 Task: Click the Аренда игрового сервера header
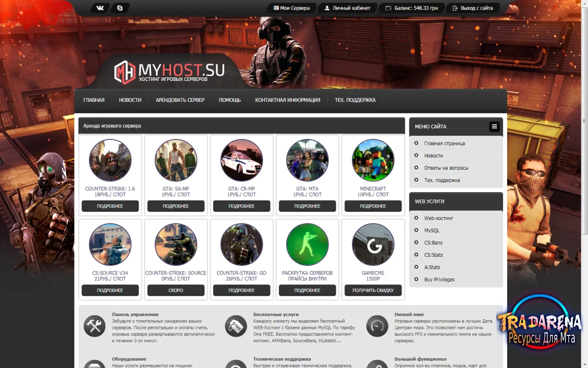coord(242,126)
